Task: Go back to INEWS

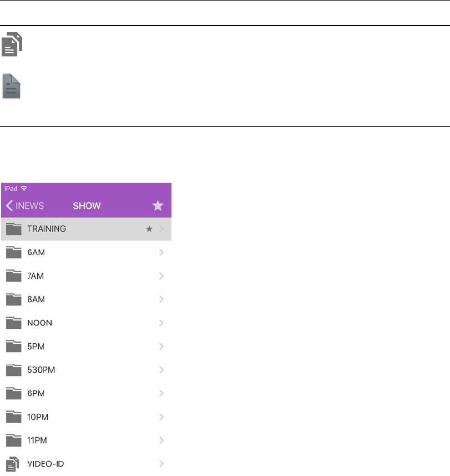Action: click(25, 206)
